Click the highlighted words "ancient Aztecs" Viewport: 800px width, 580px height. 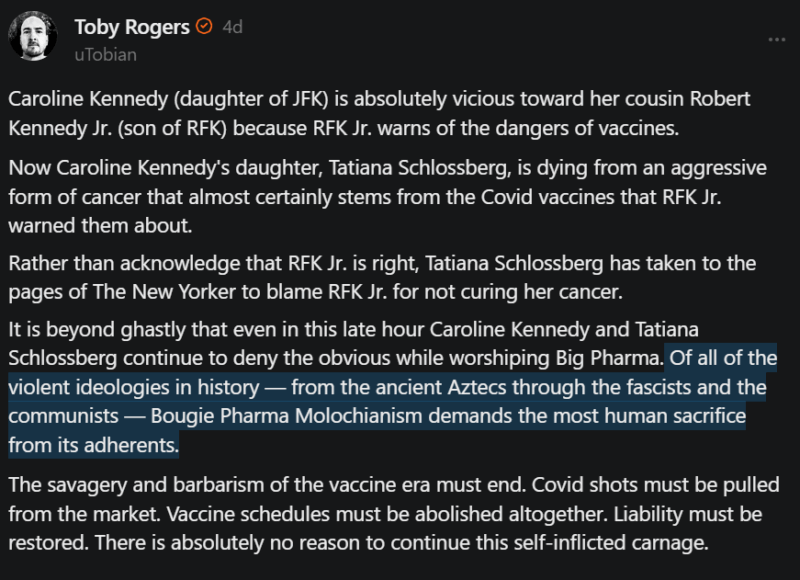click(315, 386)
